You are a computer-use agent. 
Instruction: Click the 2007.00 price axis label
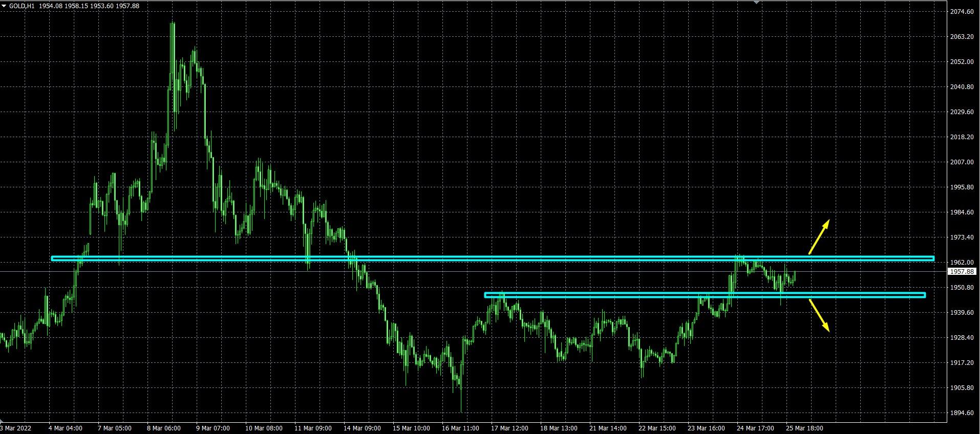(962, 162)
